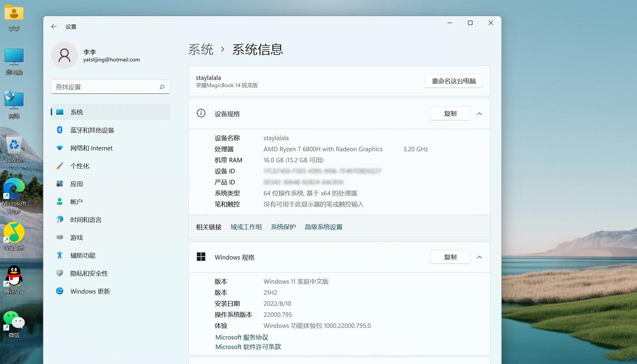Open the Microsoft 服务协议 link
637x364 pixels.
[242, 337]
